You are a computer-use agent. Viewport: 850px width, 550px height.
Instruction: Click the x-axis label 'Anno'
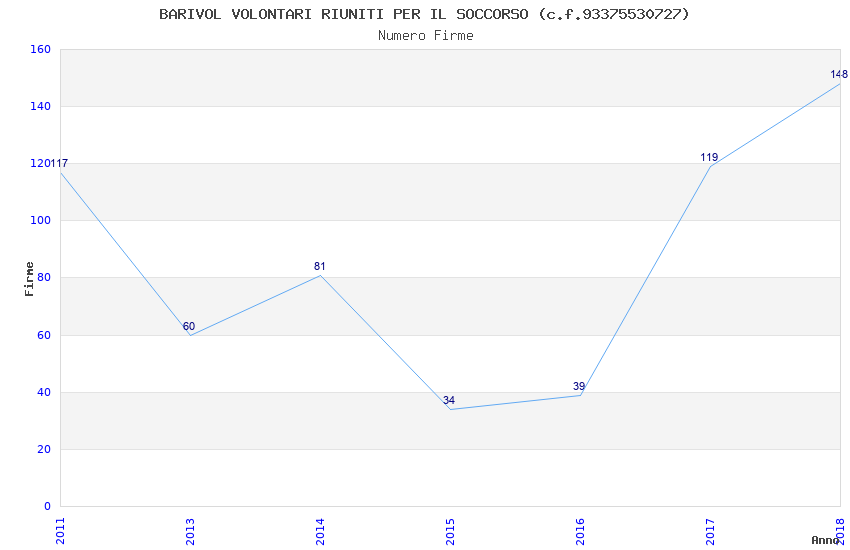tap(825, 540)
